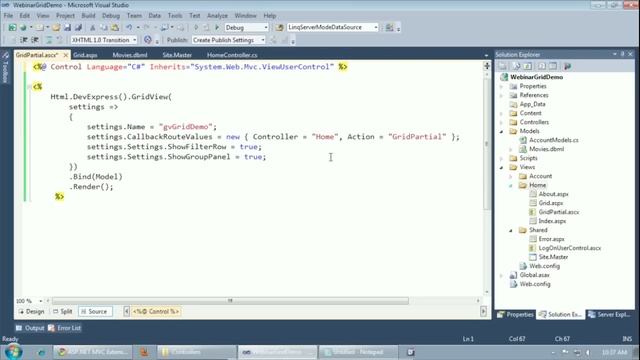
Task: Undo the last edit via toolbar icon
Action: 129,27
